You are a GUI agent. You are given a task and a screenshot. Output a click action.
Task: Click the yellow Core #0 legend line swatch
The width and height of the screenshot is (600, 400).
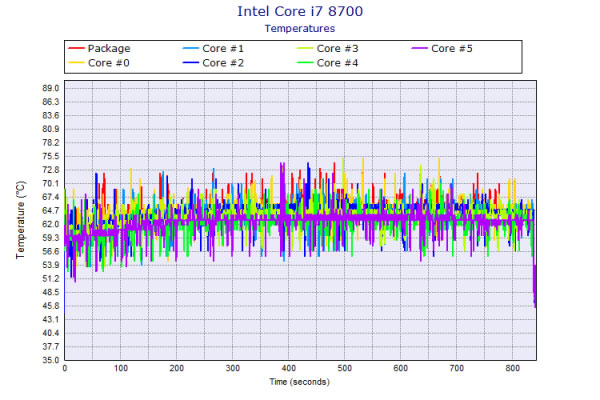[76, 62]
